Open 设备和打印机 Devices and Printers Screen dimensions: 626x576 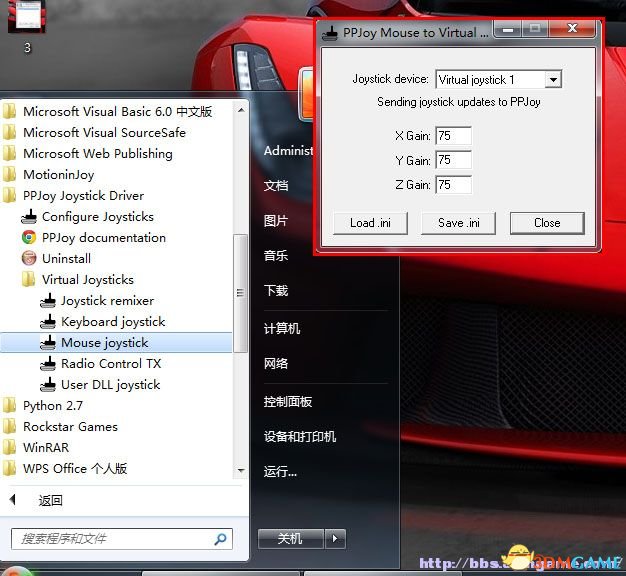(x=300, y=437)
